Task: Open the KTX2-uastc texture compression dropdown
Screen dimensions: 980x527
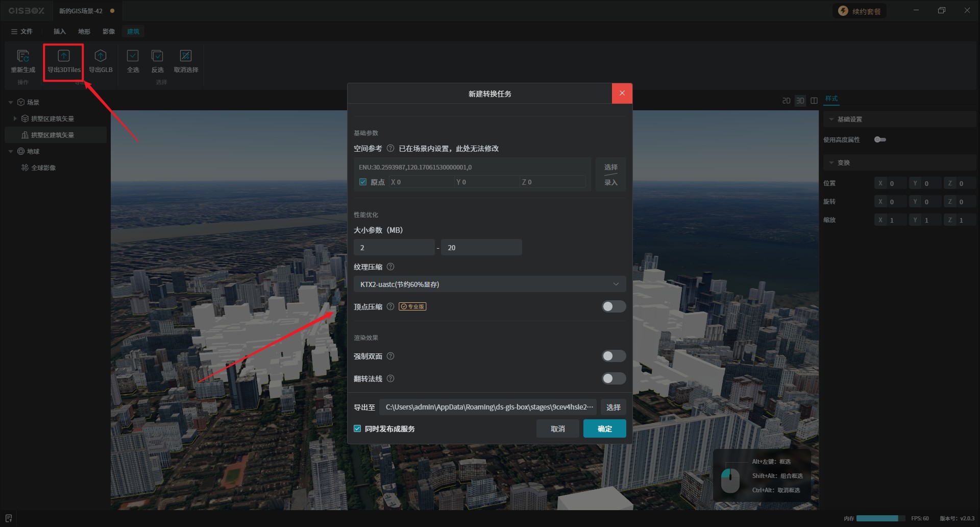Action: point(489,284)
